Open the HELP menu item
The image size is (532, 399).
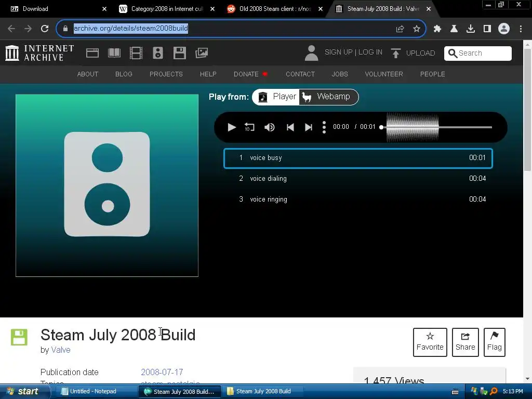(208, 74)
